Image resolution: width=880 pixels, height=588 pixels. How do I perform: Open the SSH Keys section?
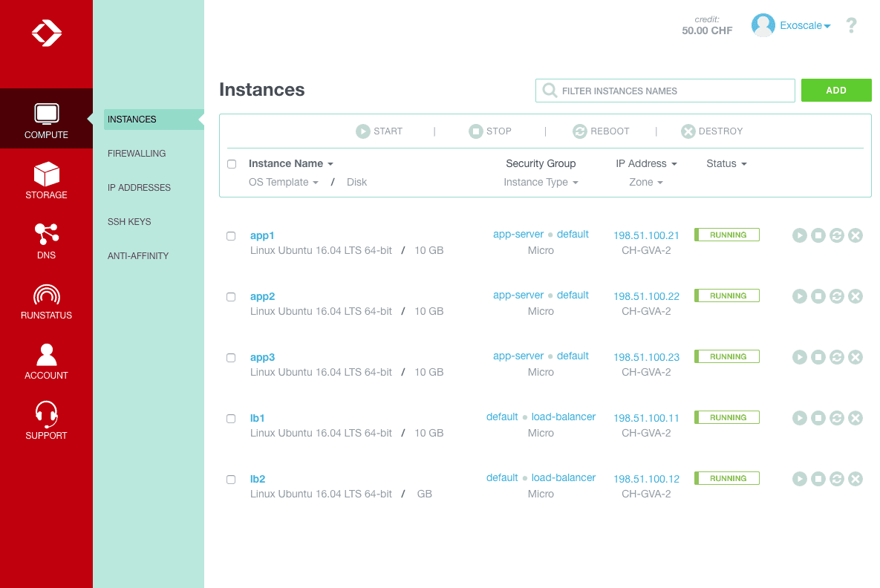(x=129, y=221)
